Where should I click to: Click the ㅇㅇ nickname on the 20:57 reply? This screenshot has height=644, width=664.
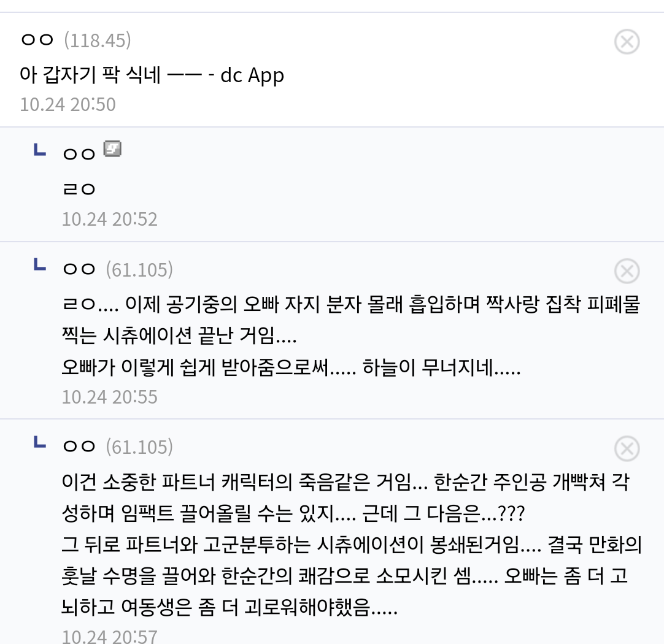79,447
